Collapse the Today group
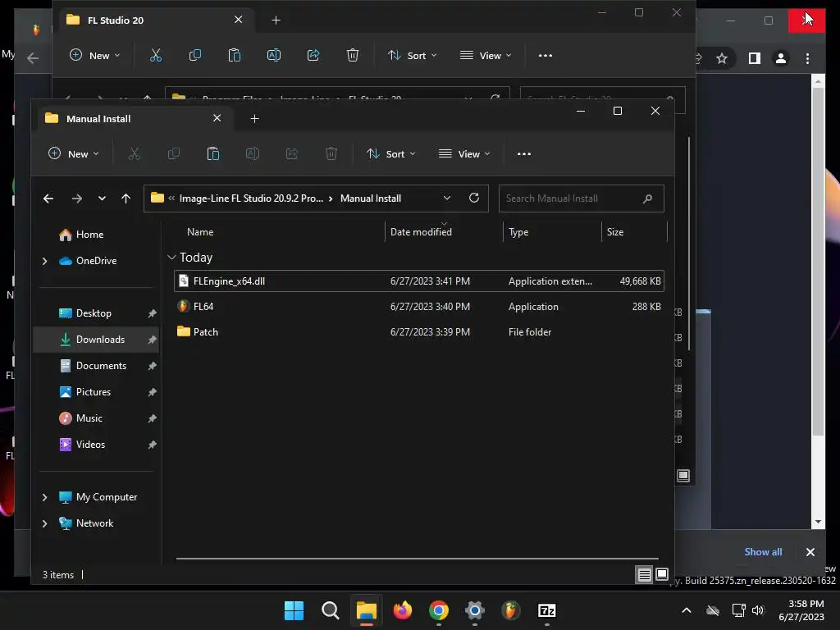The image size is (840, 630). point(171,258)
